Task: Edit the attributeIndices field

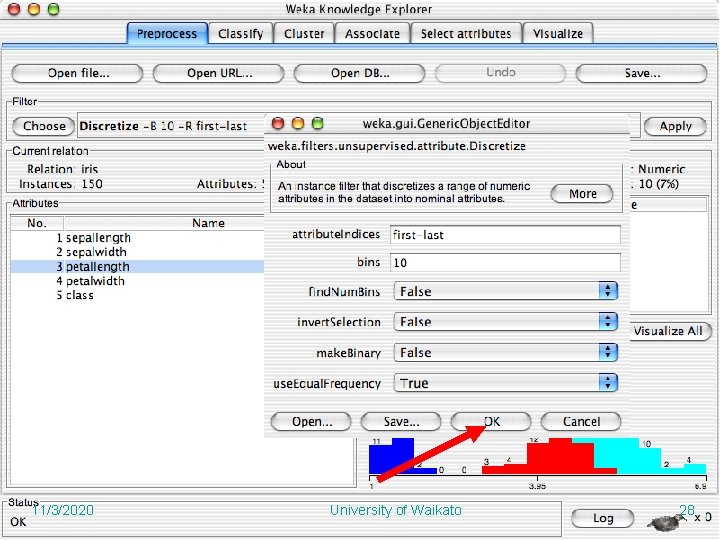Action: 505,235
